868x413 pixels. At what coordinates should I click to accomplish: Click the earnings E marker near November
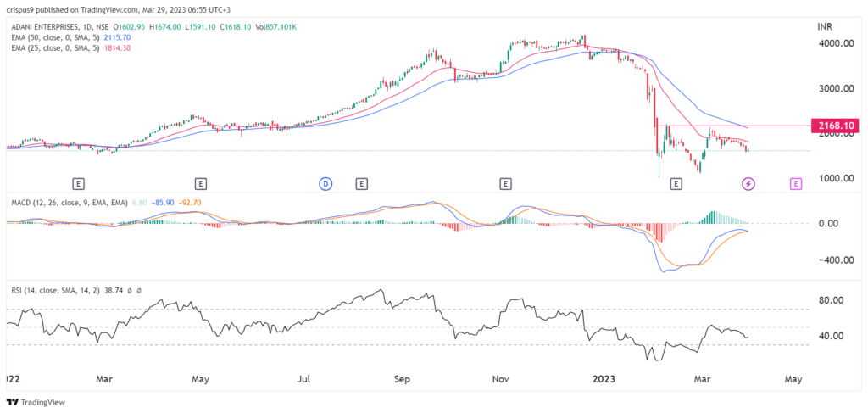point(504,182)
